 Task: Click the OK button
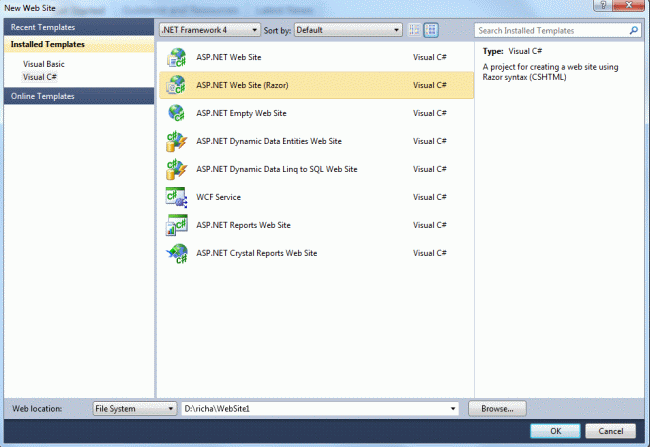[x=555, y=431]
